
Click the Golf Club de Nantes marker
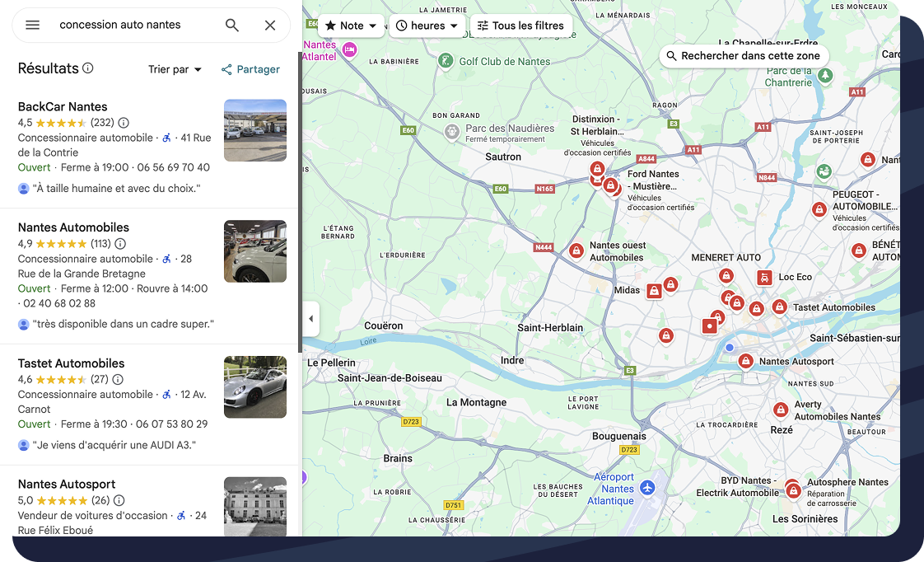coord(446,60)
